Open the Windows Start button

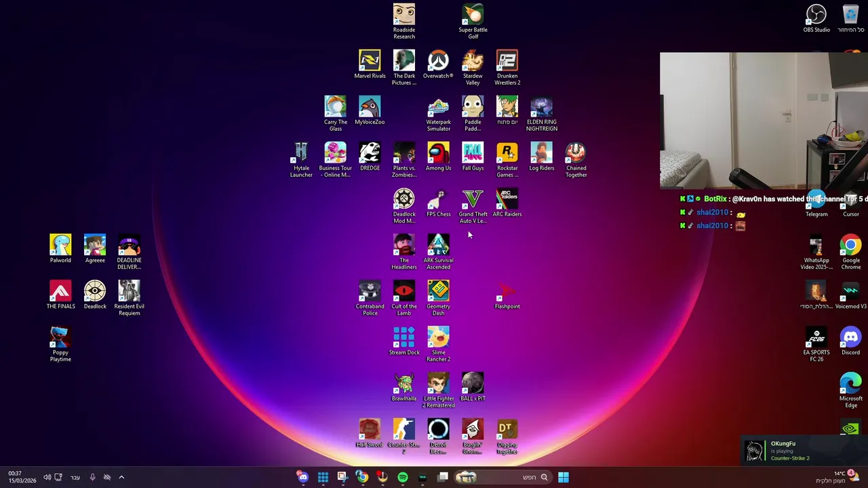point(563,477)
